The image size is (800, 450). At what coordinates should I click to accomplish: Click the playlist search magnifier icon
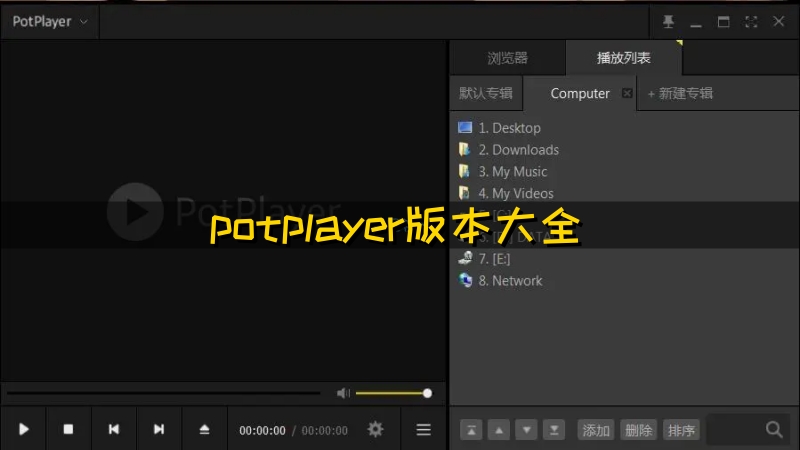[x=774, y=430]
